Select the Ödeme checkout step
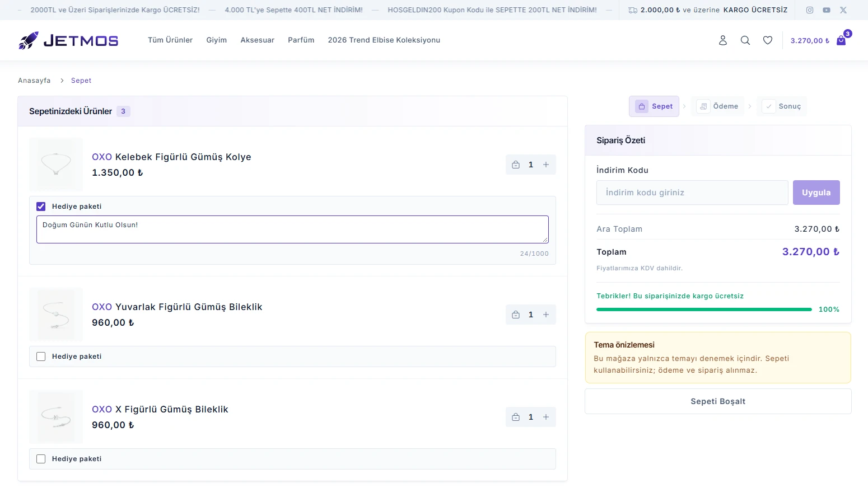 [x=717, y=106]
